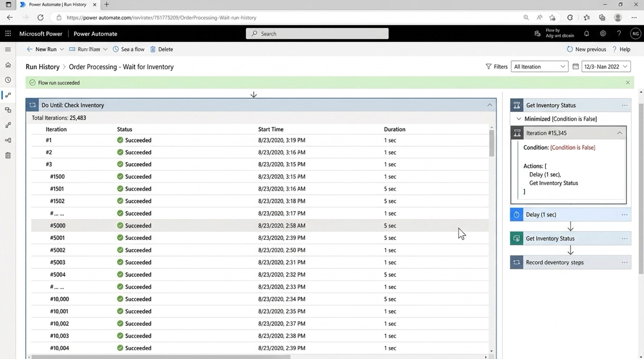
Task: Click the calendar icon beside date range
Action: point(575,67)
